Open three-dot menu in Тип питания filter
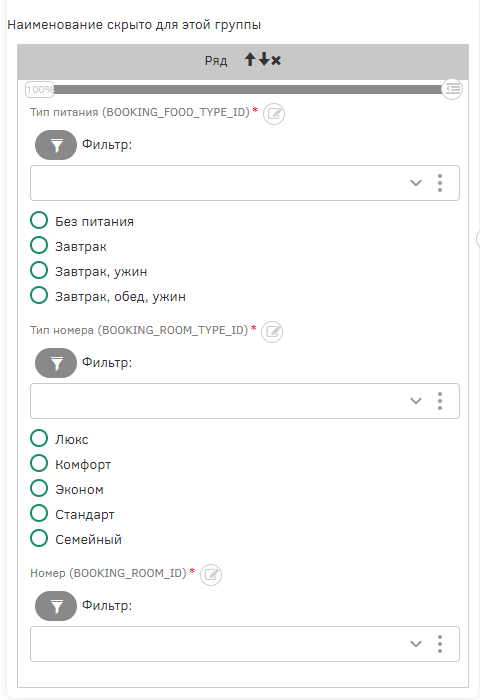This screenshot has height=700, width=480. [440, 183]
